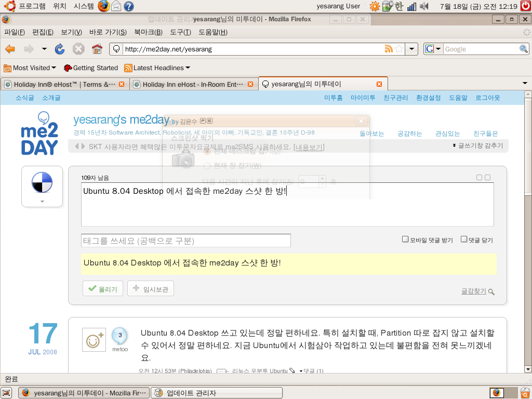Click the previous notice arrow beside SKT

(x=77, y=146)
